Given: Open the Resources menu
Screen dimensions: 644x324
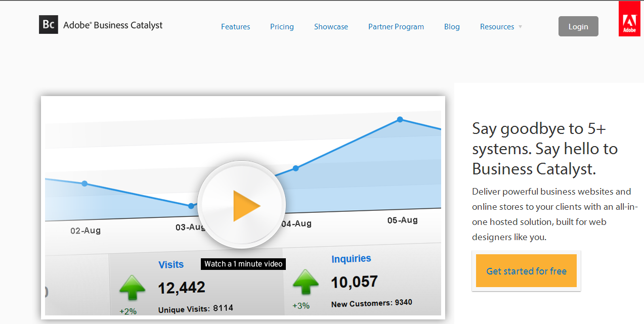Looking at the screenshot, I should pyautogui.click(x=497, y=27).
